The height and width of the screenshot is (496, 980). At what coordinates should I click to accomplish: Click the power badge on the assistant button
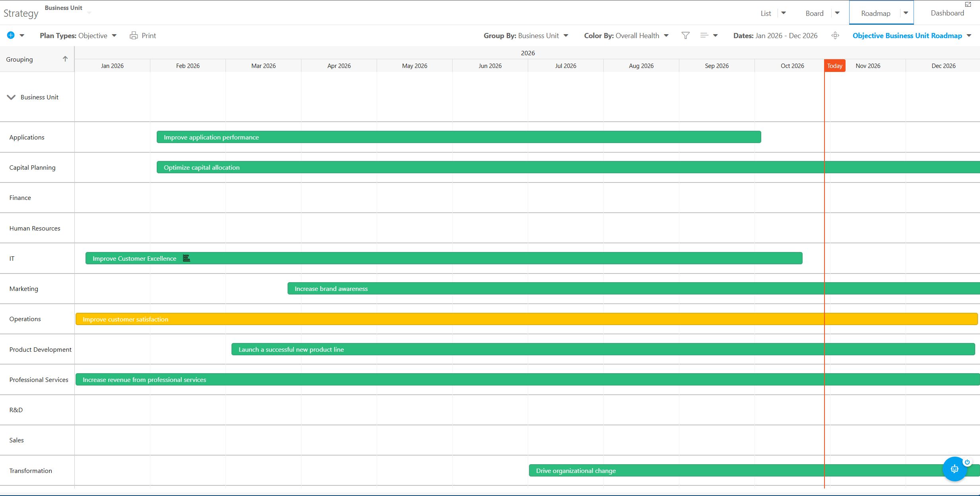coord(967,462)
